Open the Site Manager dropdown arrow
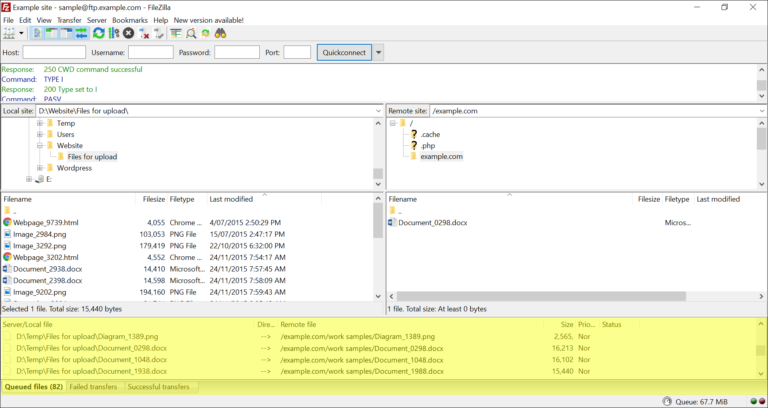 22,33
